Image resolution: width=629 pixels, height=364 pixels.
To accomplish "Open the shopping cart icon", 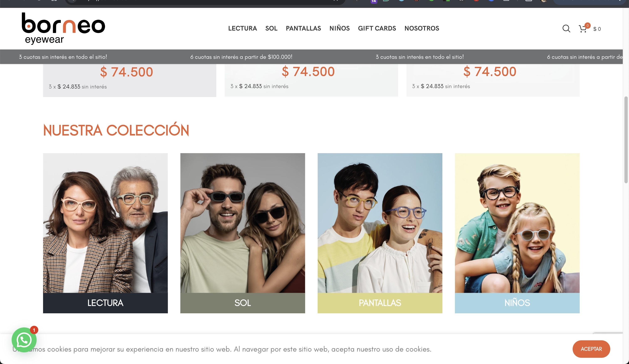I will coord(583,29).
